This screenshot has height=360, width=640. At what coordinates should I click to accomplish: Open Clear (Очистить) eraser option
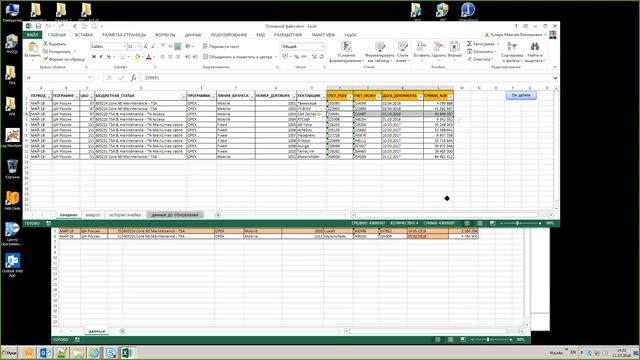[x=479, y=59]
